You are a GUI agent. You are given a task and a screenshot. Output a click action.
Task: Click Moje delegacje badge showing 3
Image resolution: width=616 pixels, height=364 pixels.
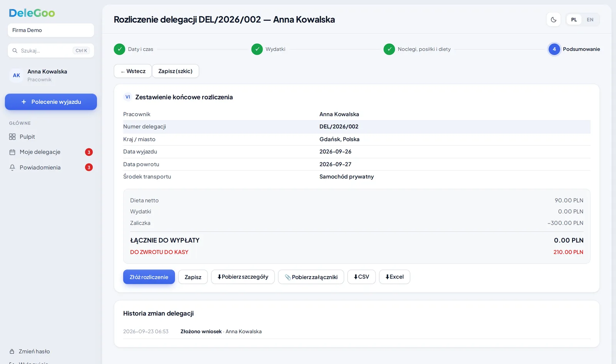(x=89, y=152)
